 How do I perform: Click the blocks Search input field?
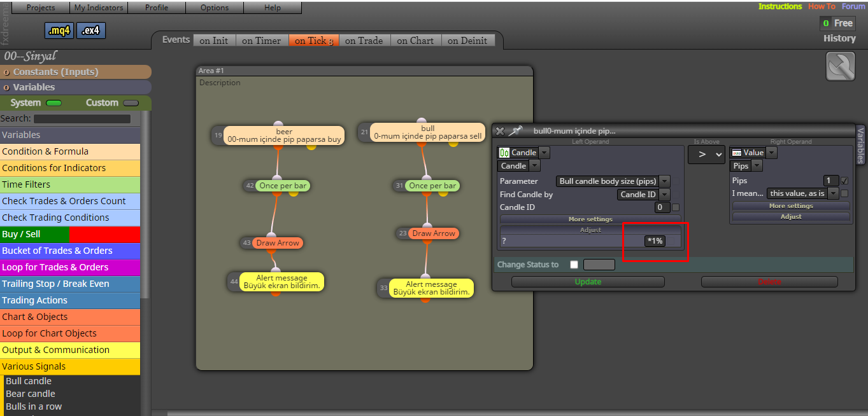point(82,119)
